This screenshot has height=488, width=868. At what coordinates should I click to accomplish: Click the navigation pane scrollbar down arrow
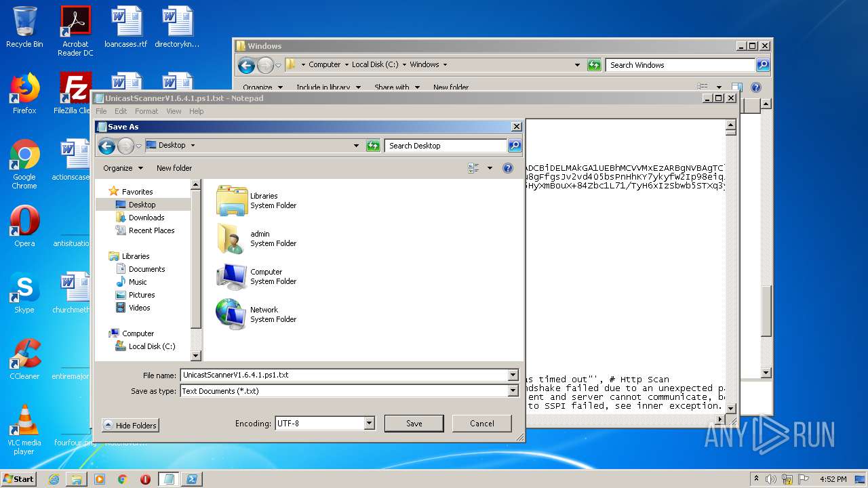tap(196, 356)
